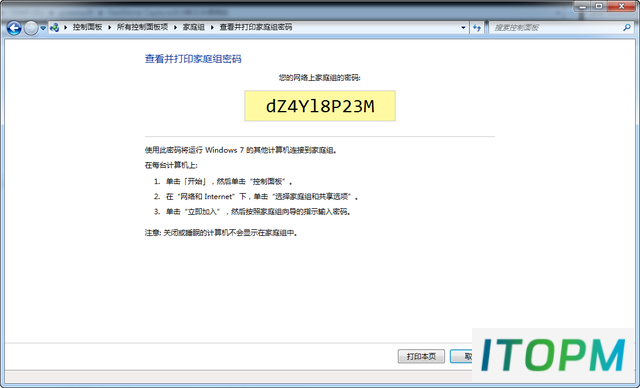
Task: Click the magnifier search icon
Action: coord(627,28)
